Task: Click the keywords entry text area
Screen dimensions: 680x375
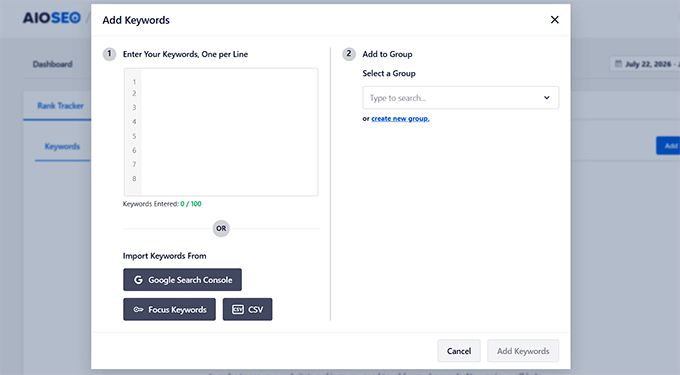Action: click(221, 132)
